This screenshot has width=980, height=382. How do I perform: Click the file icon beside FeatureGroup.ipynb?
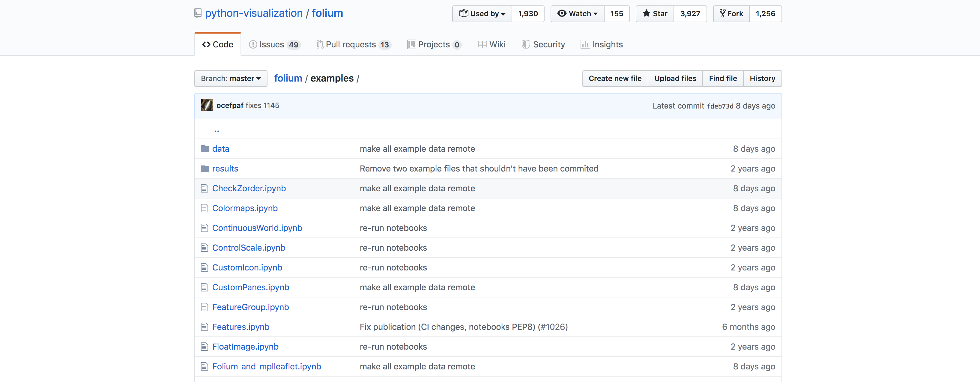[x=205, y=307]
